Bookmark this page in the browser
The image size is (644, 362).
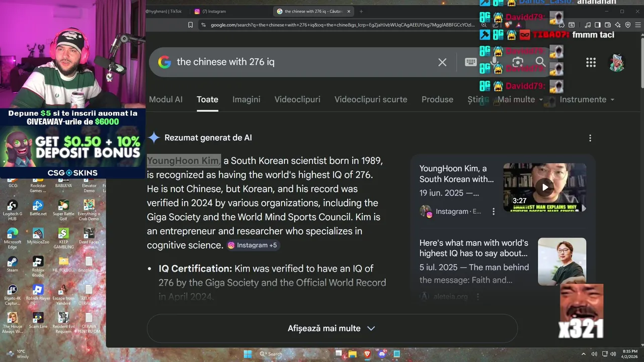[x=190, y=25]
